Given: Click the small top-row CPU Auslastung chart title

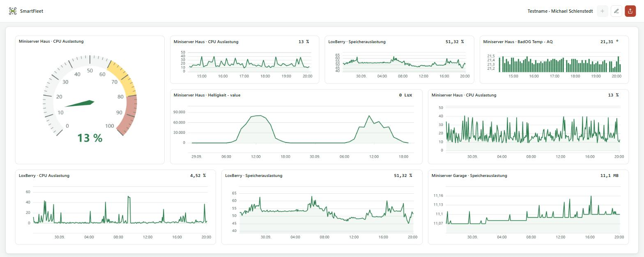Looking at the screenshot, I should click(206, 42).
